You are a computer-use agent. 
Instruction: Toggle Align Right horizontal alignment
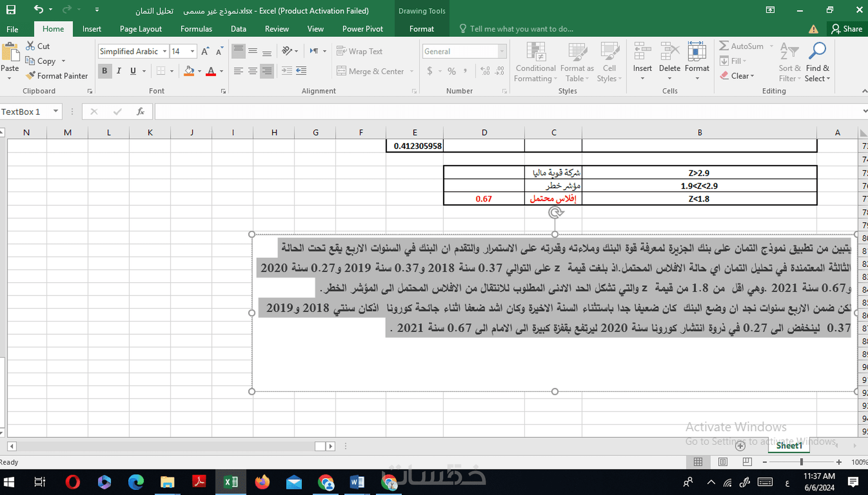coord(267,71)
